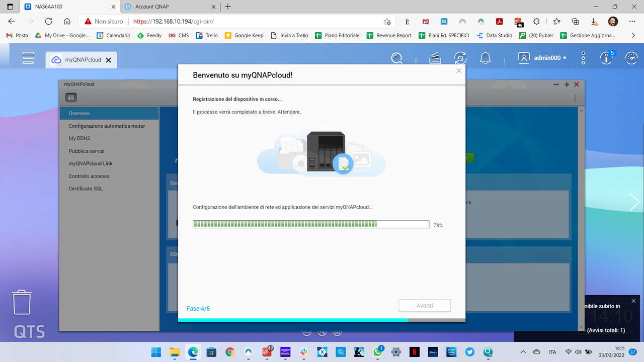The width and height of the screenshot is (644, 362).
Task: Close the myQNAPcloud taskbar tab
Action: point(108,60)
